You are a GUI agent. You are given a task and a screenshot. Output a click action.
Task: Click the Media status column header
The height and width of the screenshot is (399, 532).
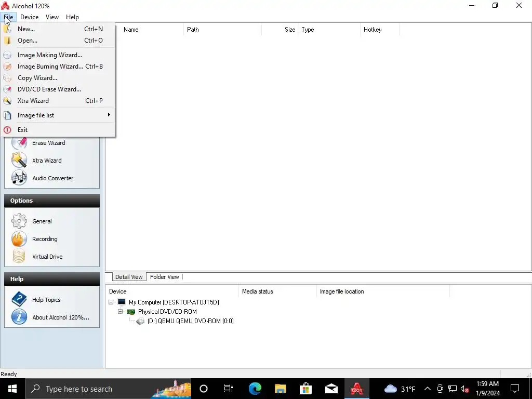tap(277, 291)
